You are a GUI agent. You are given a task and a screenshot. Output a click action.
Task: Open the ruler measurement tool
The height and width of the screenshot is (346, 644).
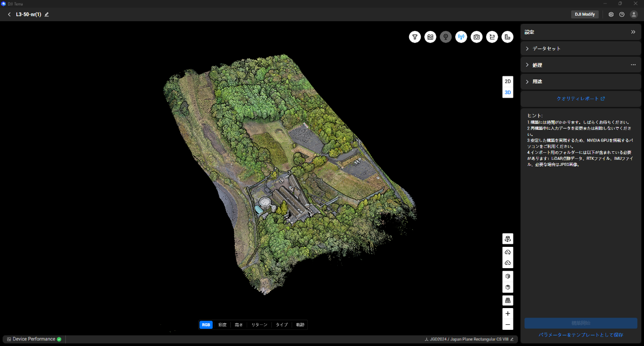coord(507,37)
